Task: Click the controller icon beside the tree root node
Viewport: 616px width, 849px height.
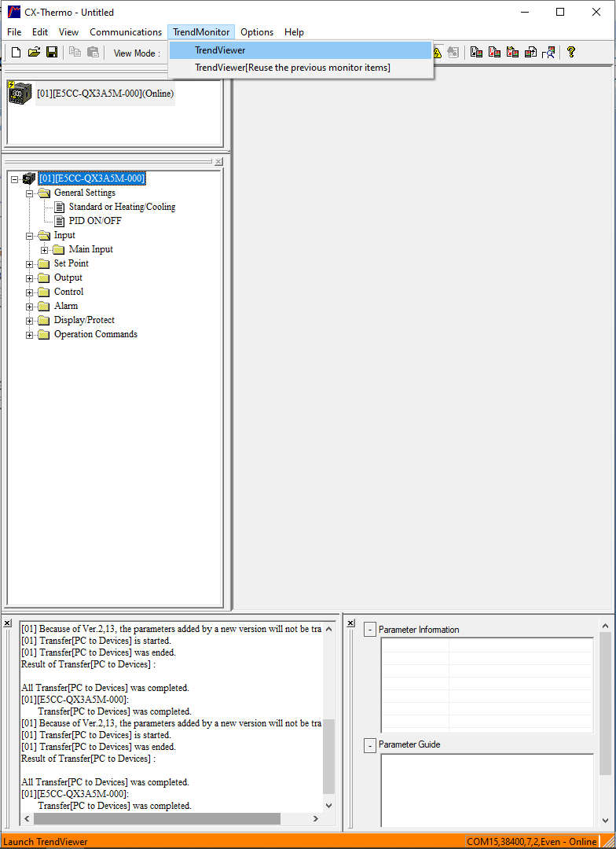Action: (29, 178)
